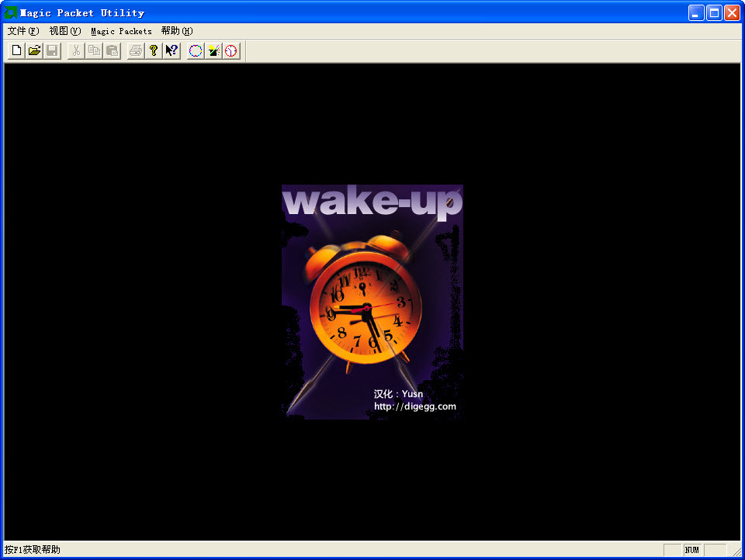Open the 视图(V) menu
This screenshot has height=560, width=745.
[x=64, y=31]
